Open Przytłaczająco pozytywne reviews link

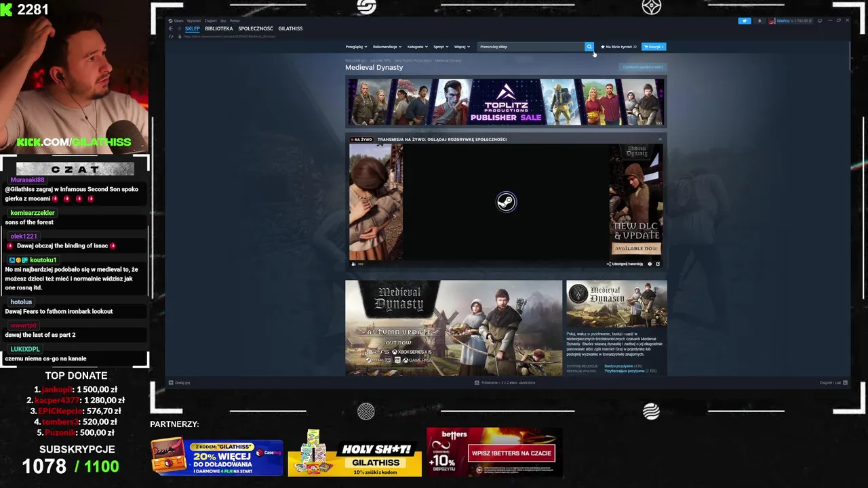click(625, 371)
